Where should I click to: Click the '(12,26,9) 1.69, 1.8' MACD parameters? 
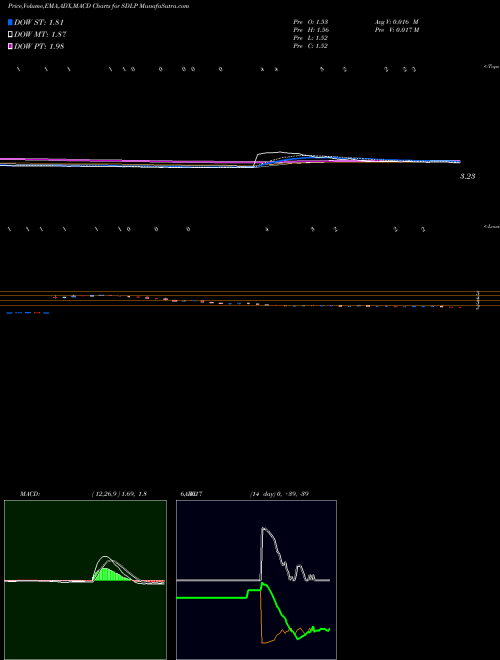(x=119, y=494)
